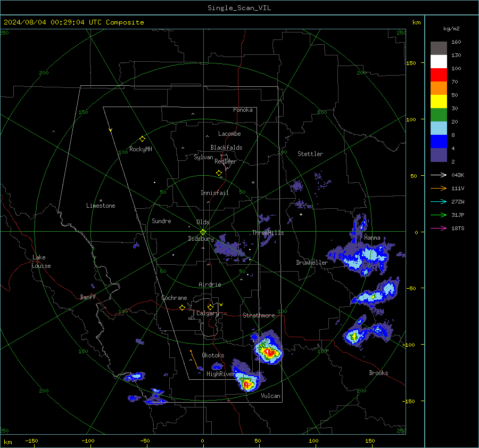The height and width of the screenshot is (448, 479).
Task: Click the Lacombe city label
Action: pos(229,134)
